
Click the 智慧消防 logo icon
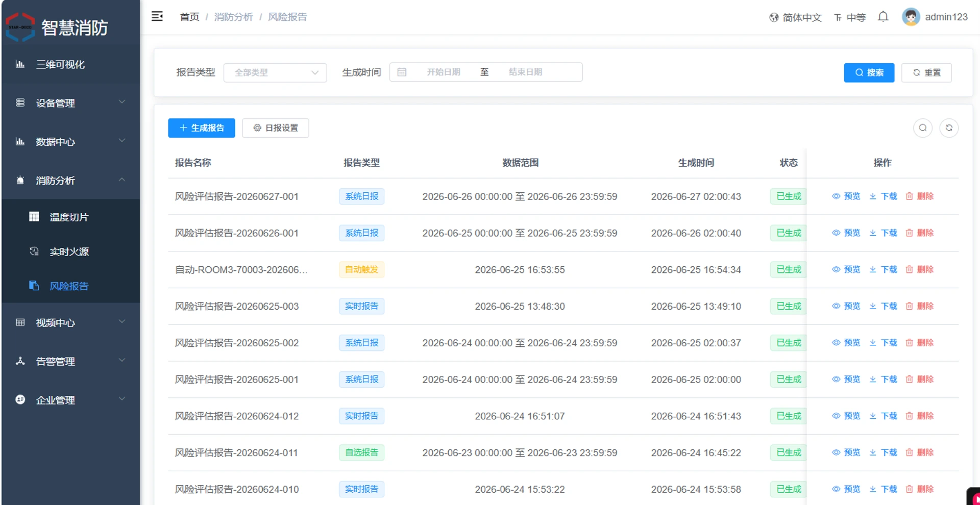pos(20,27)
